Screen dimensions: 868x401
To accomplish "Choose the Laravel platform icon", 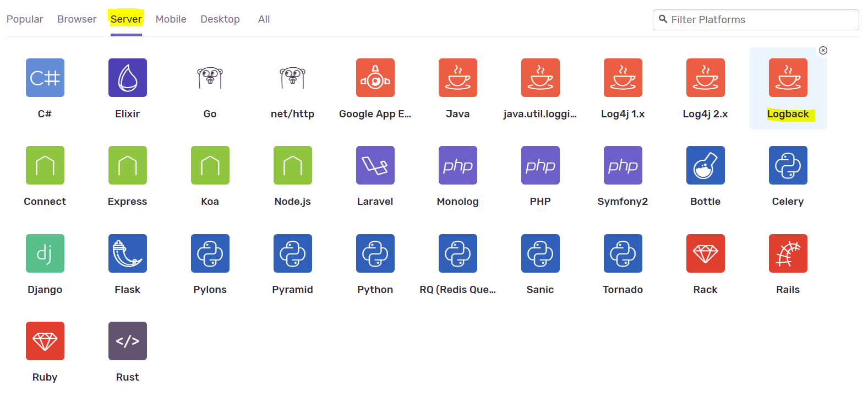I will 375,165.
